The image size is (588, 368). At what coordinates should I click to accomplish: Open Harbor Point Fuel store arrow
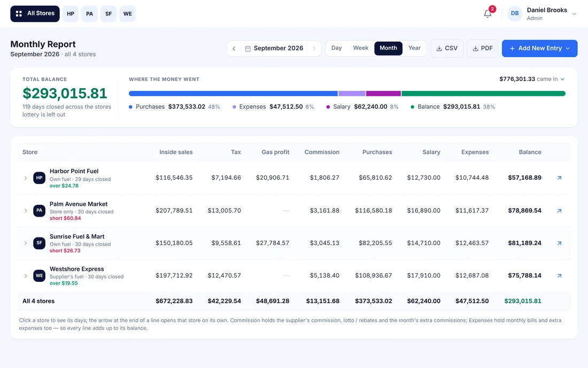click(559, 178)
